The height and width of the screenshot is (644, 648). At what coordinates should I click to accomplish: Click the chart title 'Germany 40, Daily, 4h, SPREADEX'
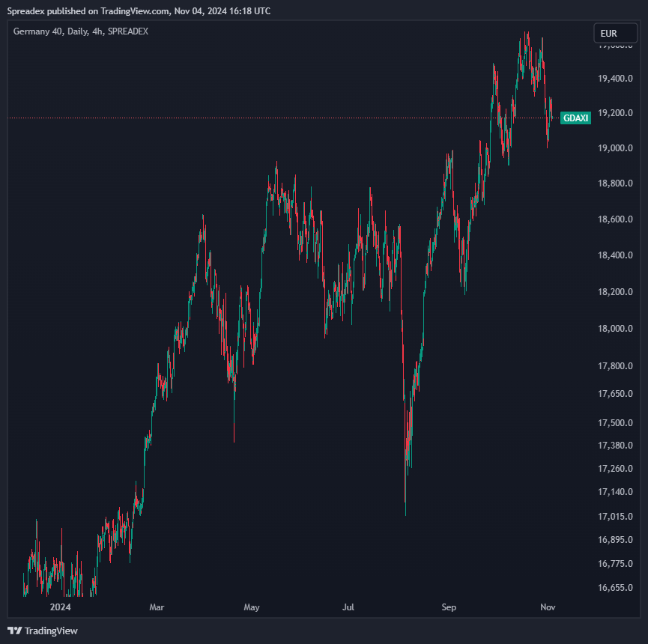tap(81, 31)
